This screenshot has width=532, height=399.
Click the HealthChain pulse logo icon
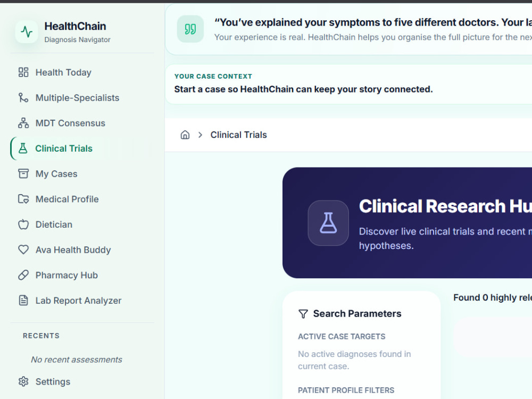pos(27,32)
